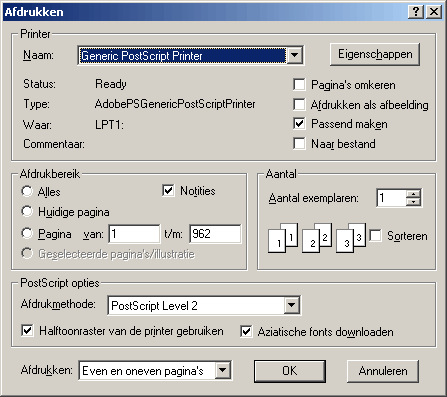Toggle Aziatische fonts downloaden checkbox
Viewport: 447px width, 397px height.
pos(246,332)
